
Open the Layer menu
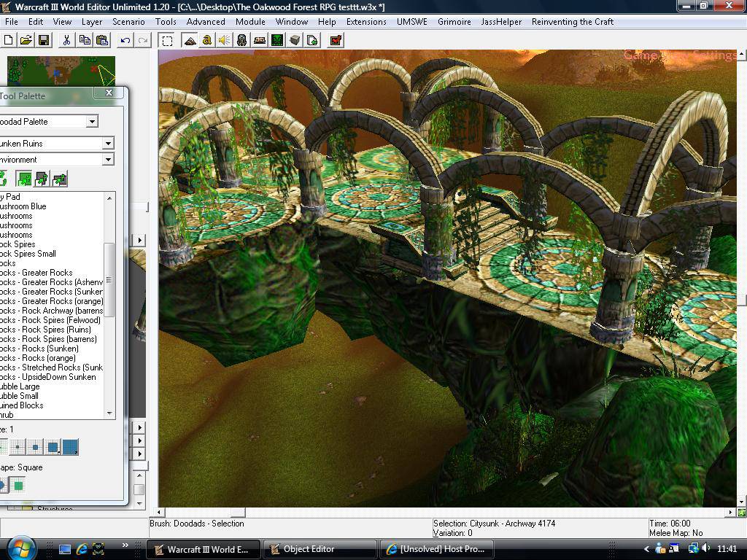[92, 22]
